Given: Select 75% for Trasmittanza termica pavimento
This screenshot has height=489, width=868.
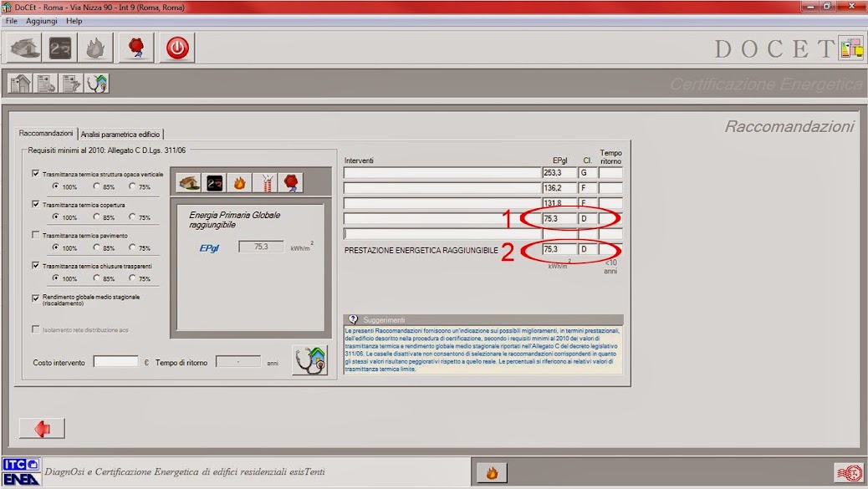Looking at the screenshot, I should (132, 247).
